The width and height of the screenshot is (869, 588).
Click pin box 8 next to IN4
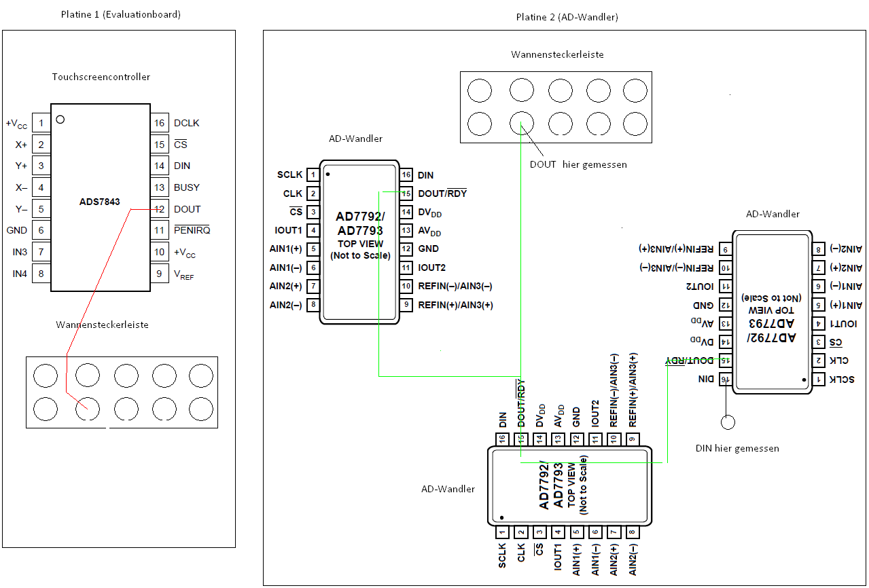(41, 274)
